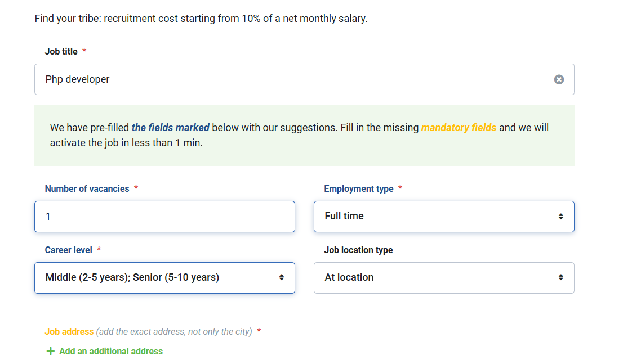The width and height of the screenshot is (632, 364).
Task: Open Career level dropdown showing Middle; Senior
Action: pos(164,278)
